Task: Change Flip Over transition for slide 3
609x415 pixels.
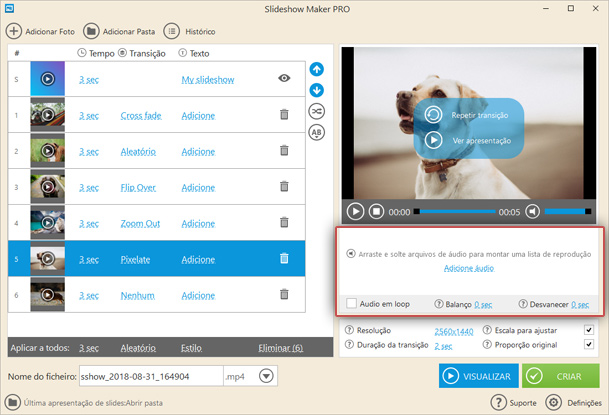Action: tap(138, 188)
